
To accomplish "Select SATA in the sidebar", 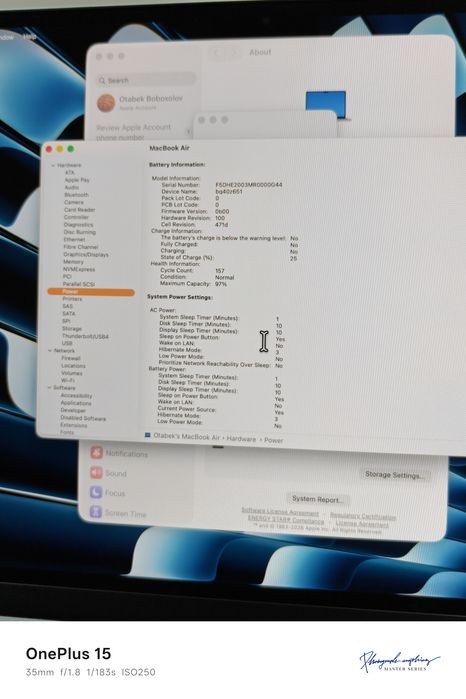I will [69, 313].
